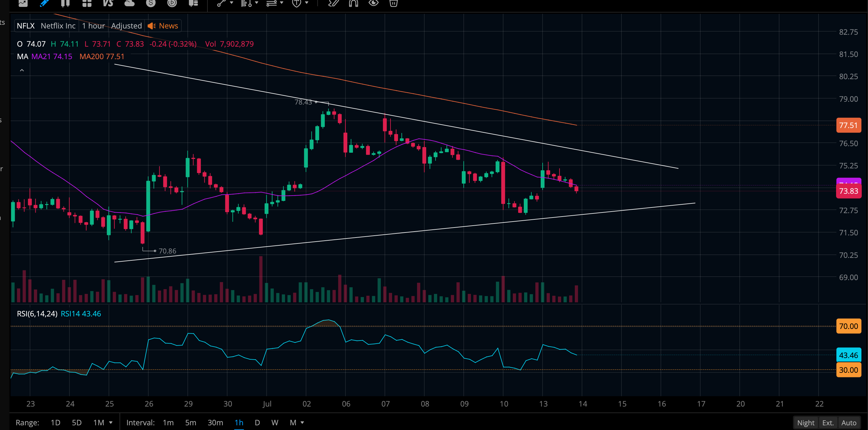Open the range dropdown arrow after 1M
868x430 pixels.
click(110, 422)
